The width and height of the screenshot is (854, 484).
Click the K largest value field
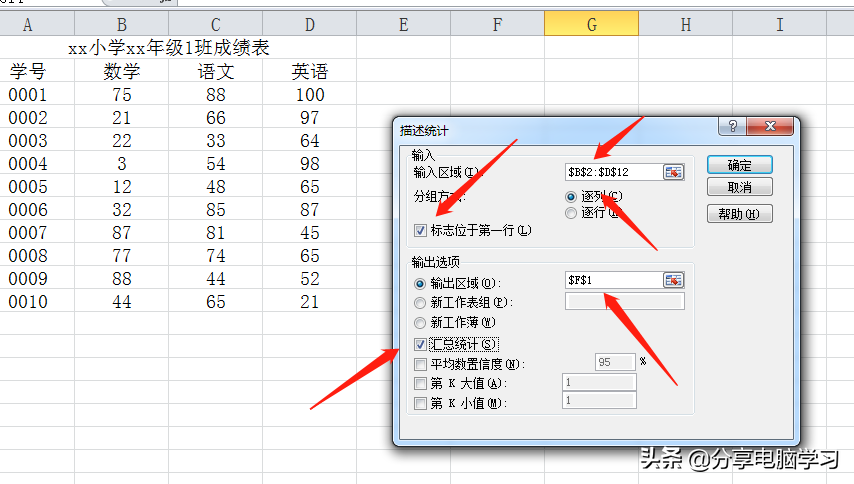coord(599,382)
